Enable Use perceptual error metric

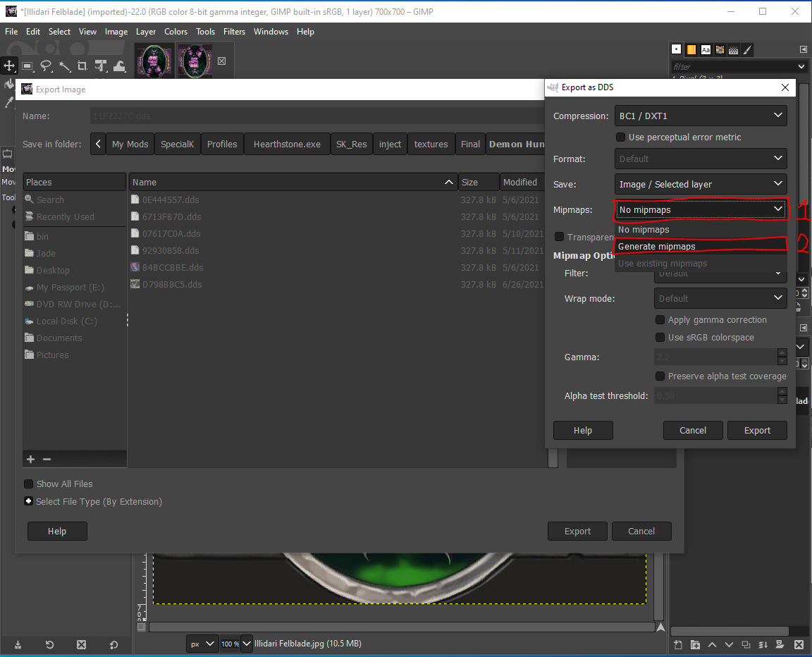click(x=621, y=137)
